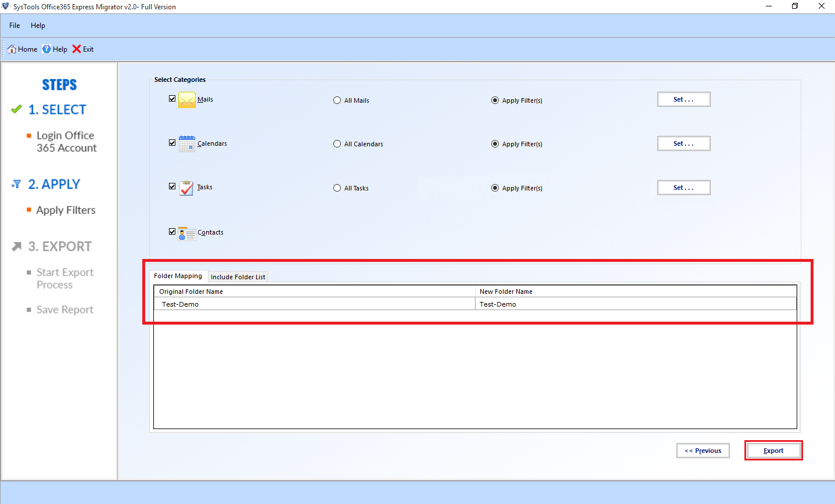Switch to the Include Folder List tab
Screen dimensions: 835x504
coord(237,277)
